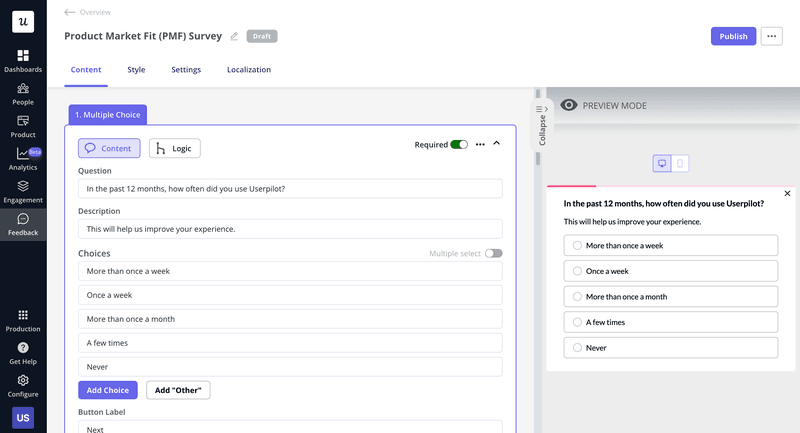
Task: Open the Product section
Action: [x=23, y=127]
